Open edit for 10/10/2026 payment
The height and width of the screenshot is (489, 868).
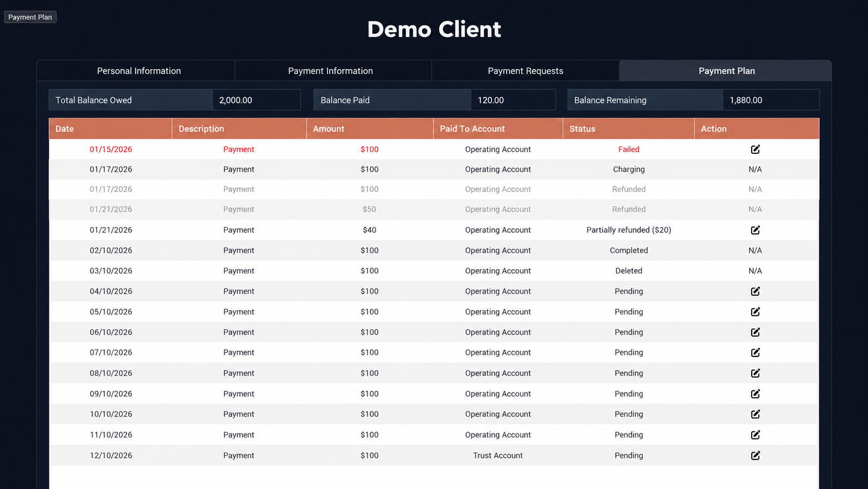pyautogui.click(x=755, y=414)
